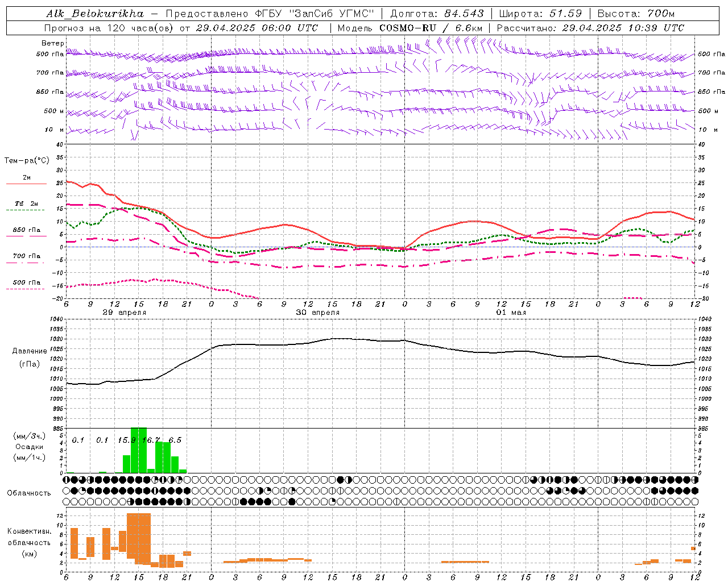Click the 700 гПа temperature legend entry
Viewport: 728px width, 582px height.
[26, 256]
